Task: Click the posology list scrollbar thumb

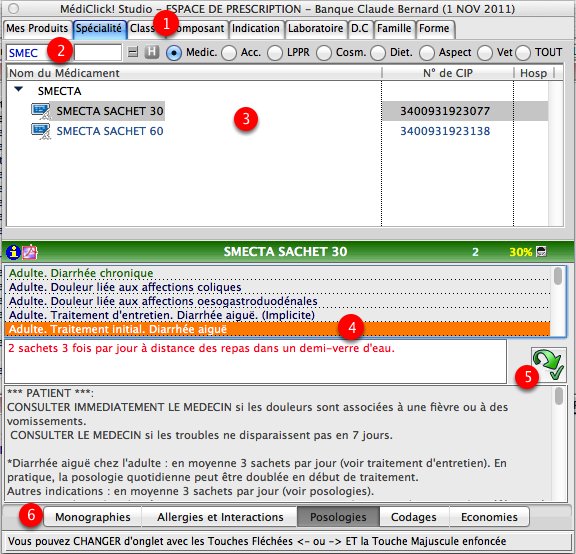Action: (558, 276)
